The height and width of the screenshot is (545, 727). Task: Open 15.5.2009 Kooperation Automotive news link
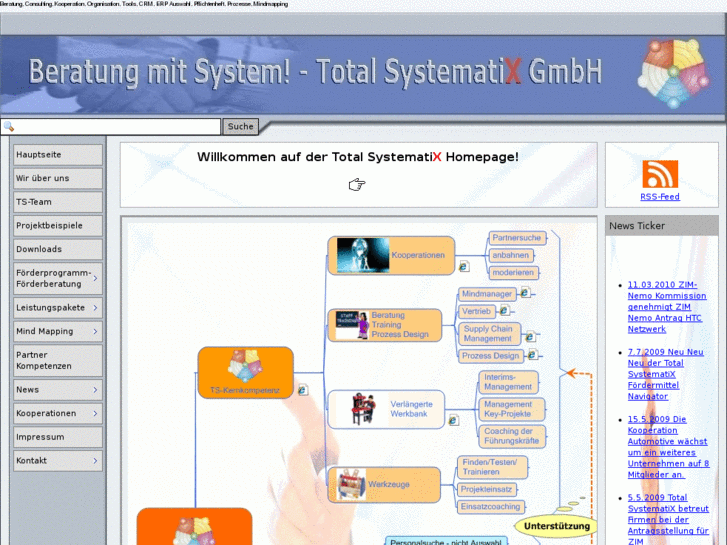[668, 447]
